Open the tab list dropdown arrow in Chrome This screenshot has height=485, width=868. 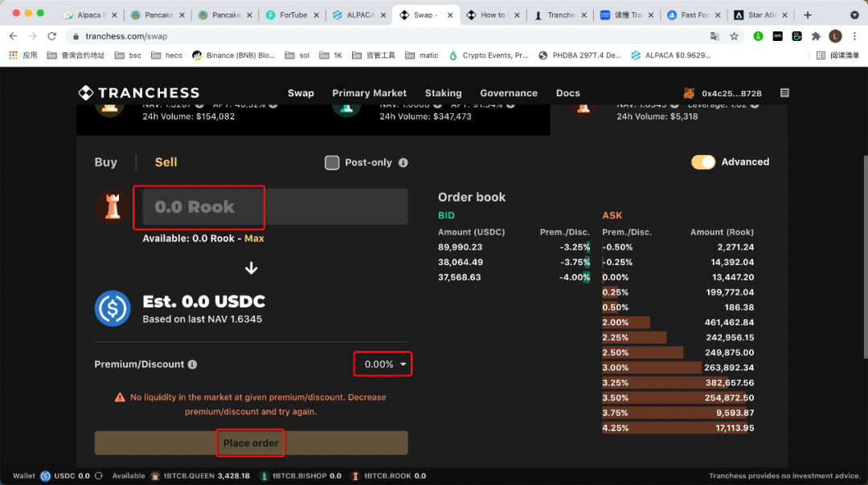(x=854, y=15)
